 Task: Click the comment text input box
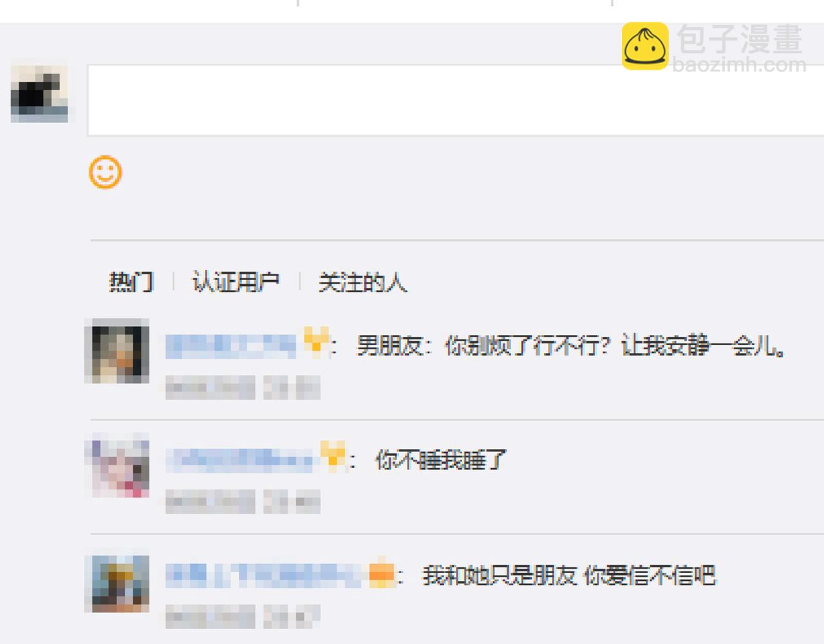[456, 100]
